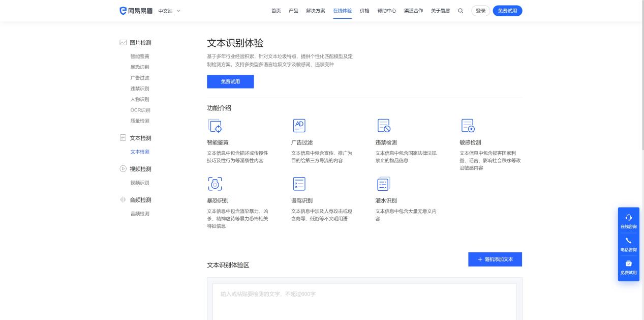Open the 中文站 language dropdown

[x=169, y=11]
